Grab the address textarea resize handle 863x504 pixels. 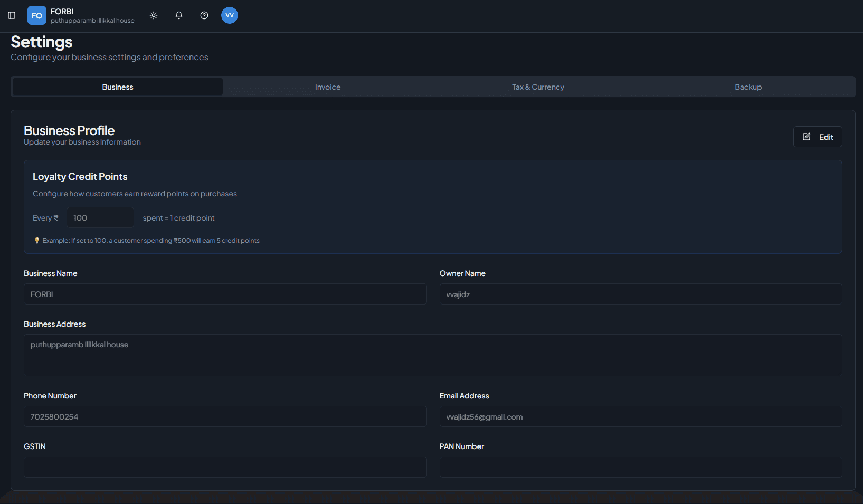click(x=839, y=373)
